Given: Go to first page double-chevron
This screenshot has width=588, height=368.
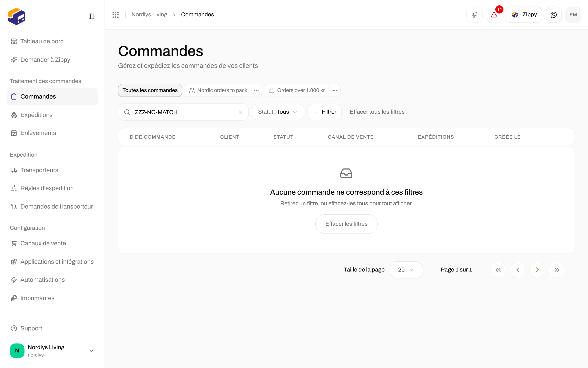Looking at the screenshot, I should [498, 270].
